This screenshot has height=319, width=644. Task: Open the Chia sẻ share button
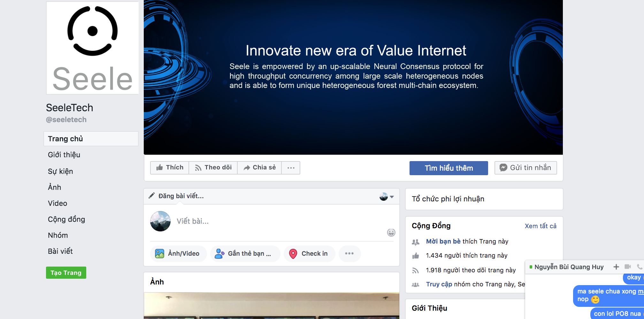tap(259, 167)
